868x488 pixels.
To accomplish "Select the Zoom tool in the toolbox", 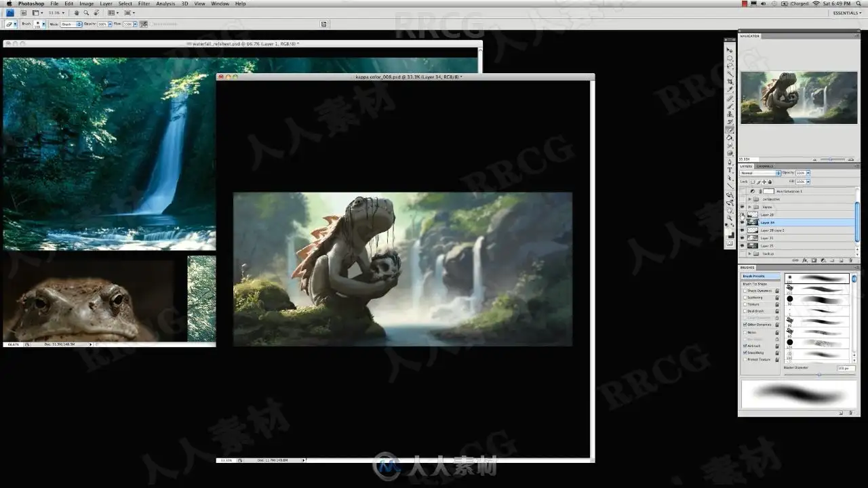I will click(x=730, y=218).
